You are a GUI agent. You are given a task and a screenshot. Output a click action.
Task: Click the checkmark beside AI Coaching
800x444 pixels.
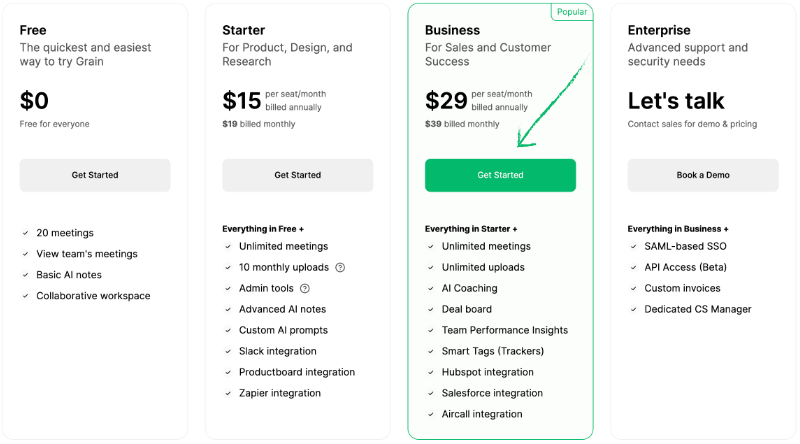tap(431, 288)
